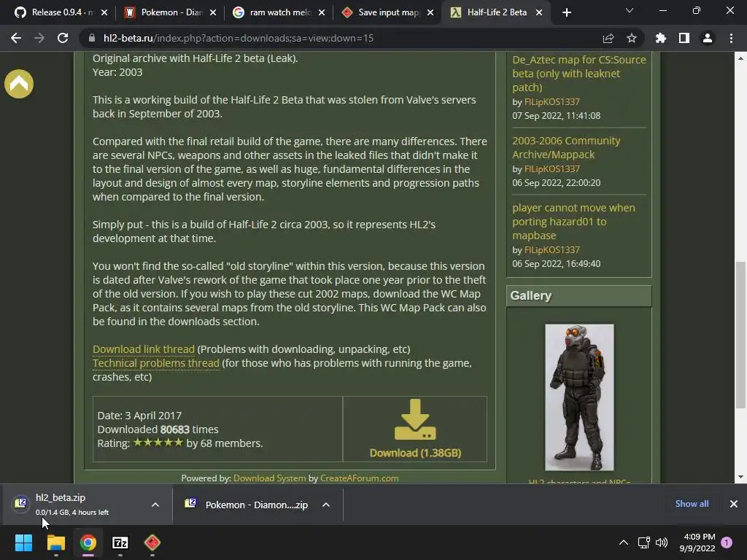Open De_Aztec map for CS:Source post

[578, 74]
